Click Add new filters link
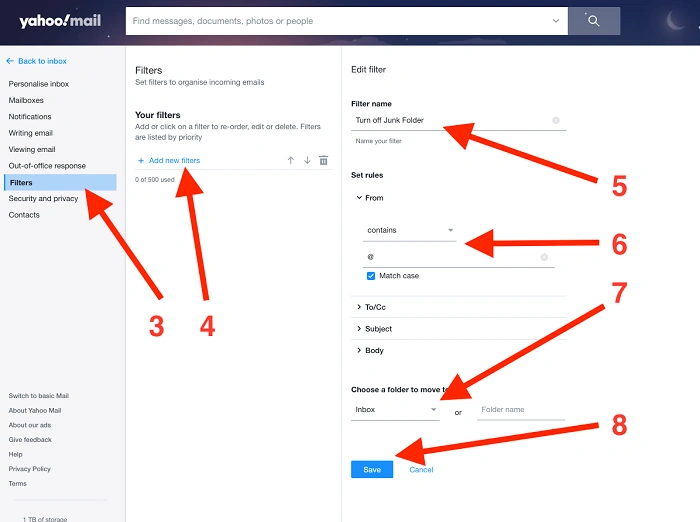 pos(175,160)
